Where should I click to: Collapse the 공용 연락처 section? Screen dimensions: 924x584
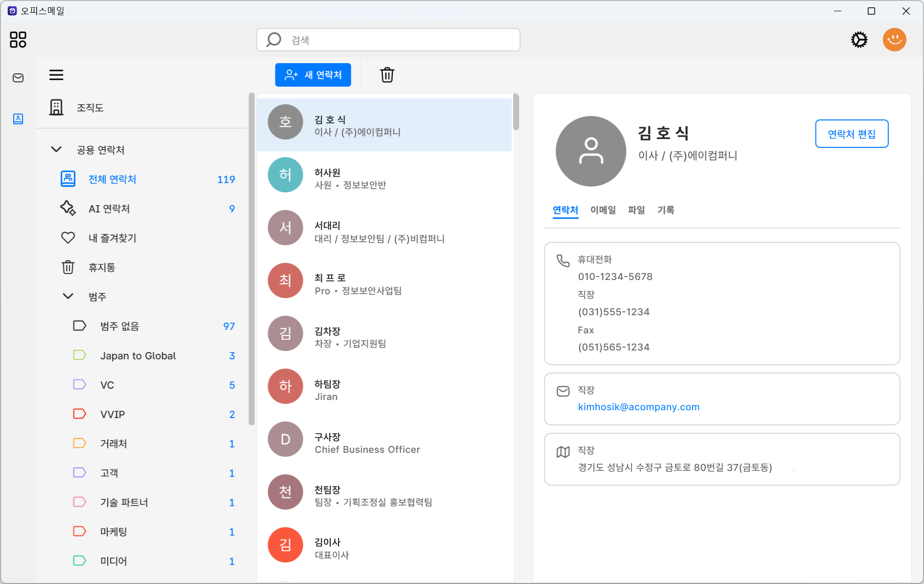(x=57, y=149)
